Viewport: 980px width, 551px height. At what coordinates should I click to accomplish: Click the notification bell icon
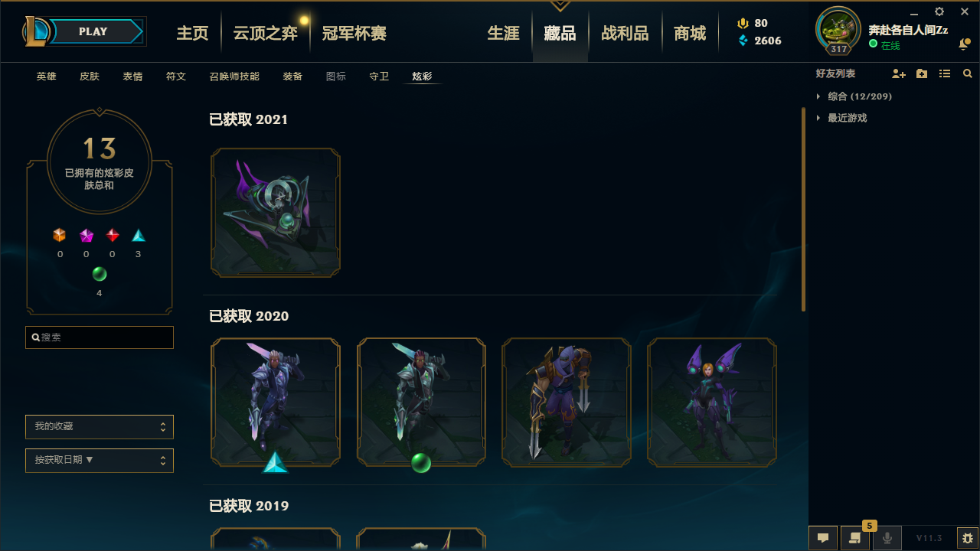(x=964, y=45)
